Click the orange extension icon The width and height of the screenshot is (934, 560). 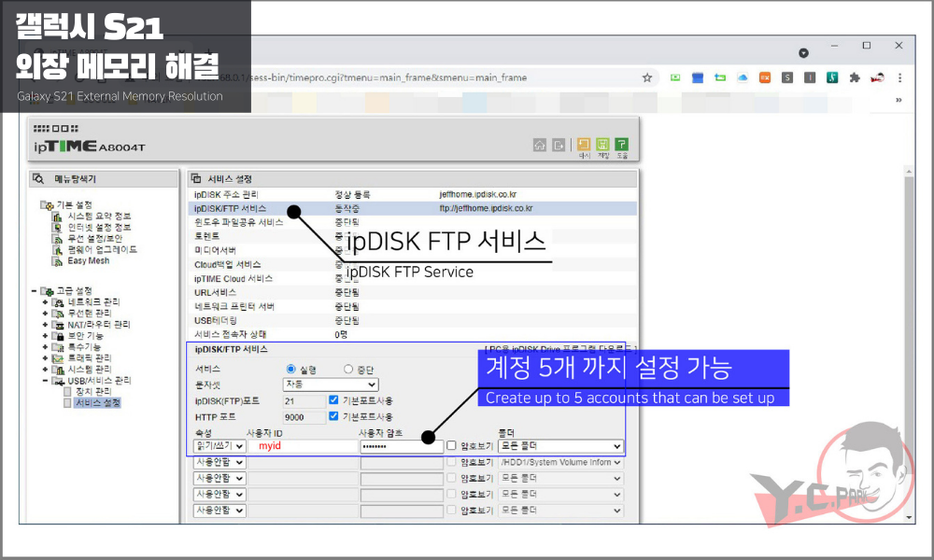click(x=765, y=77)
